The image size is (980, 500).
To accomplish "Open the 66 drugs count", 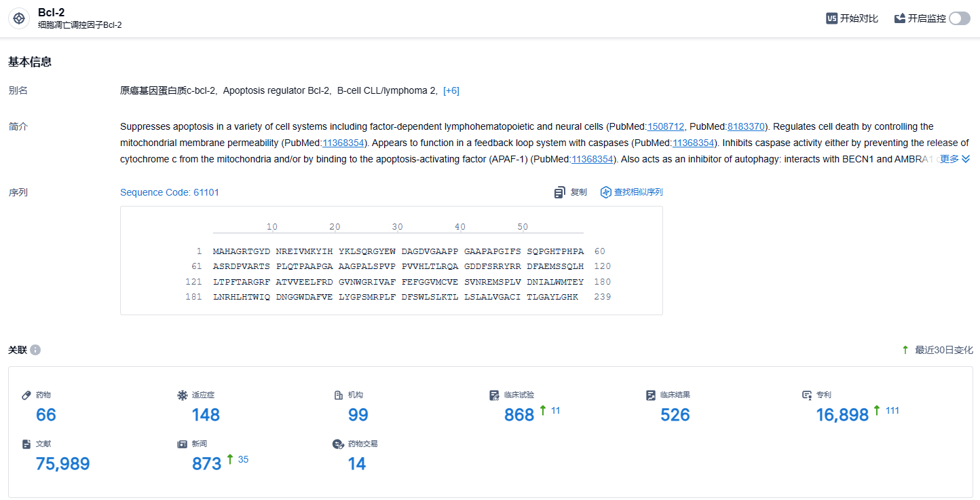I will tap(46, 415).
